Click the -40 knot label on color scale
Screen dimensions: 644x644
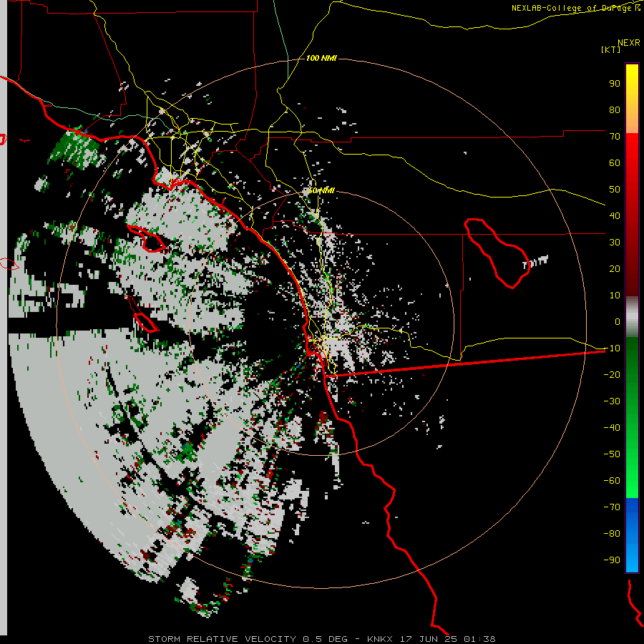click(x=612, y=428)
